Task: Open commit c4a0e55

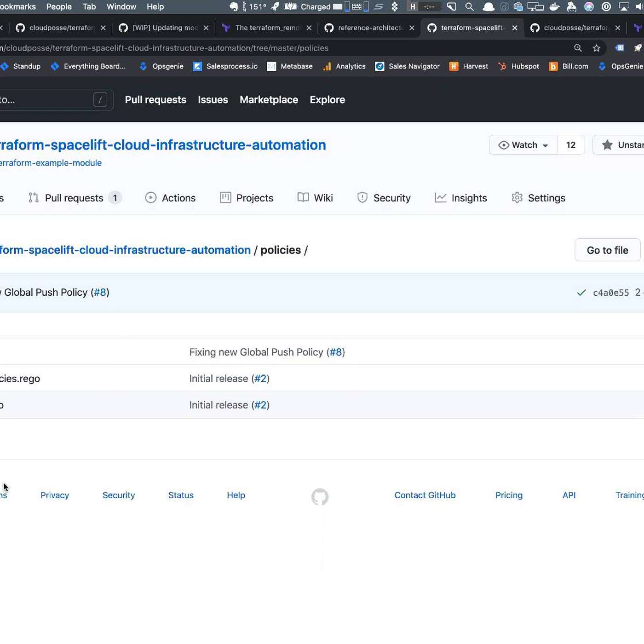Action: 611,293
